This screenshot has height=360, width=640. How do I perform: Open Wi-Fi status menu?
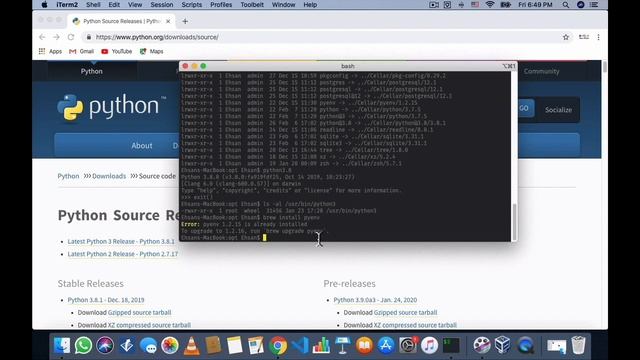490,5
